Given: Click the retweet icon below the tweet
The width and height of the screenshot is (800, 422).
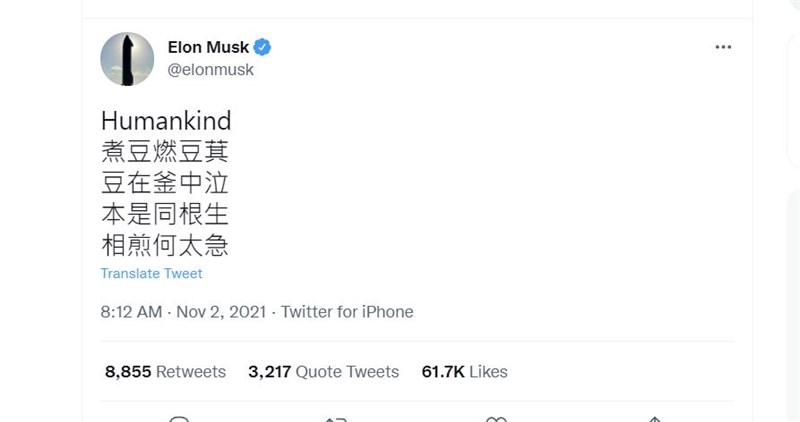Looking at the screenshot, I should click(x=337, y=418).
